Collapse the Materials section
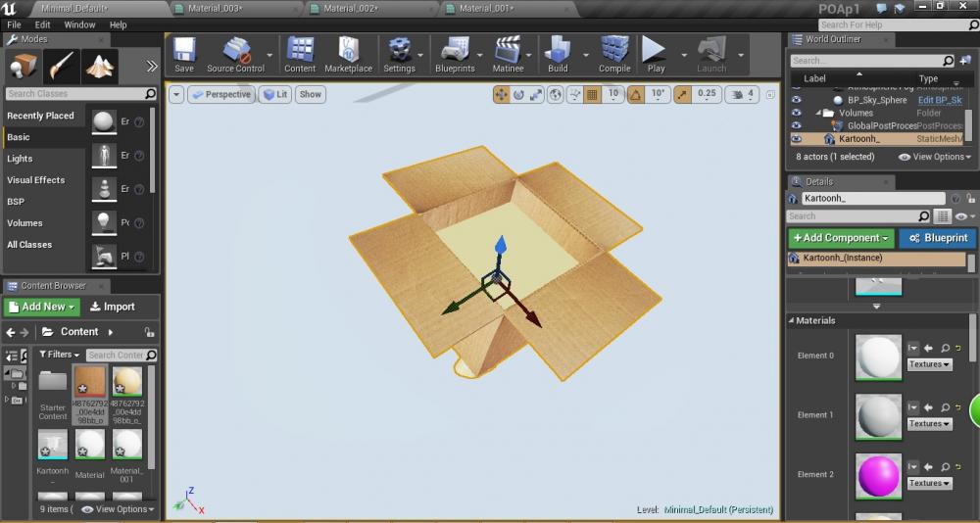 (x=792, y=320)
